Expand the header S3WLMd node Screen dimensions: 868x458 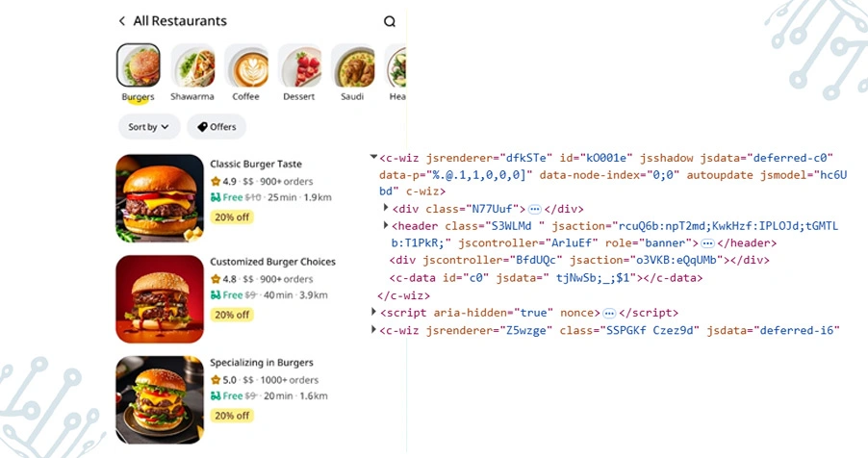(x=387, y=226)
